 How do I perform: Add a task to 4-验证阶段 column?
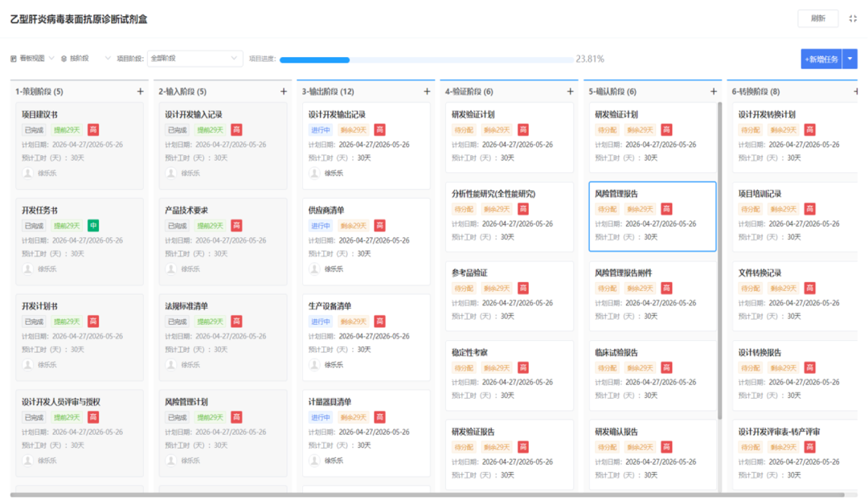570,92
